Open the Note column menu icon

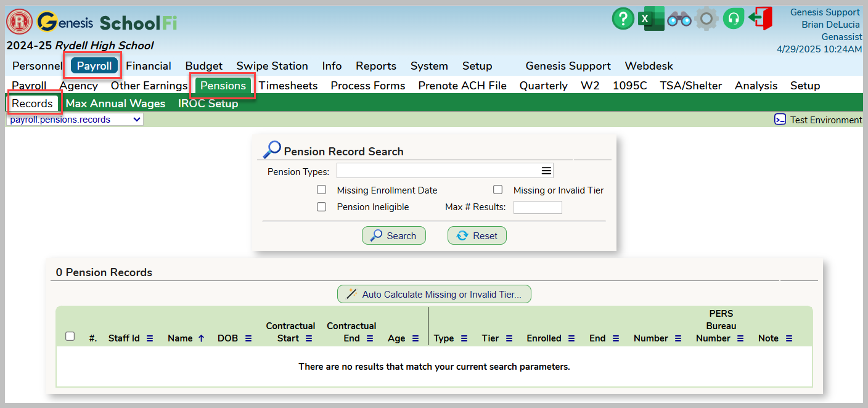(789, 338)
